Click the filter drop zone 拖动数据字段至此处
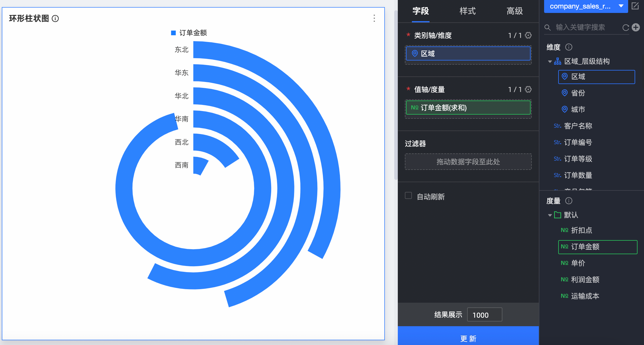Screen dimensions: 644x345 point(468,162)
